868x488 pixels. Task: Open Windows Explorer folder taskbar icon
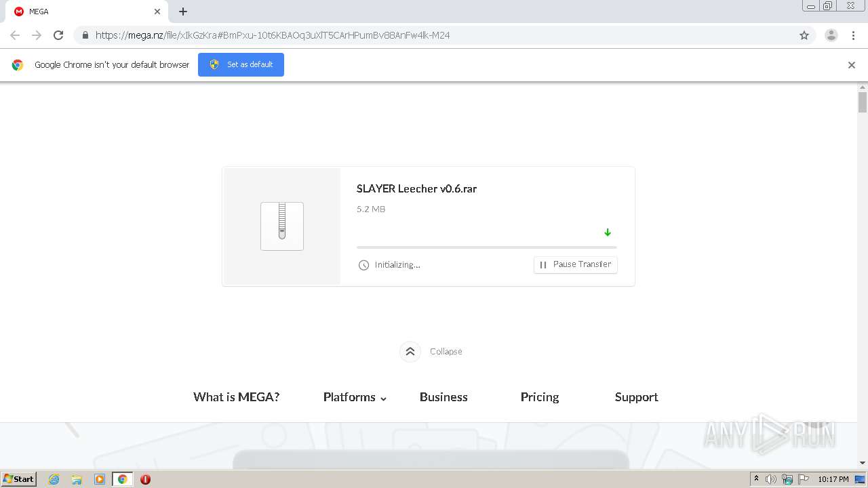(x=77, y=479)
